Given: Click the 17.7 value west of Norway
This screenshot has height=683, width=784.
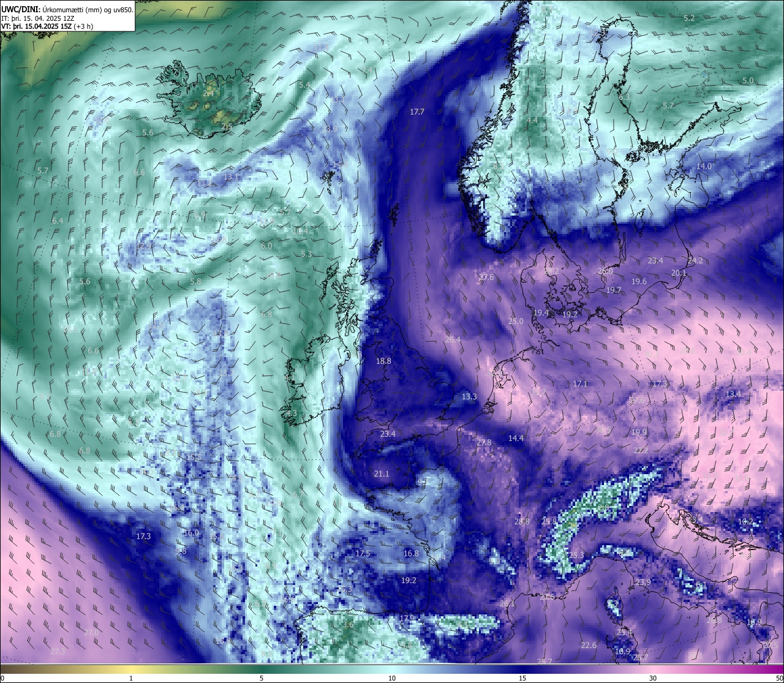Looking at the screenshot, I should point(417,111).
